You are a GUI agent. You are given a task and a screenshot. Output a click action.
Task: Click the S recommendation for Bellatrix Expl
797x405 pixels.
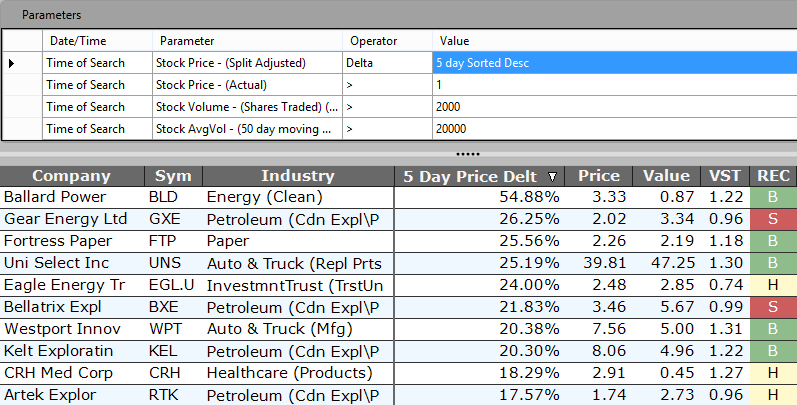[773, 307]
